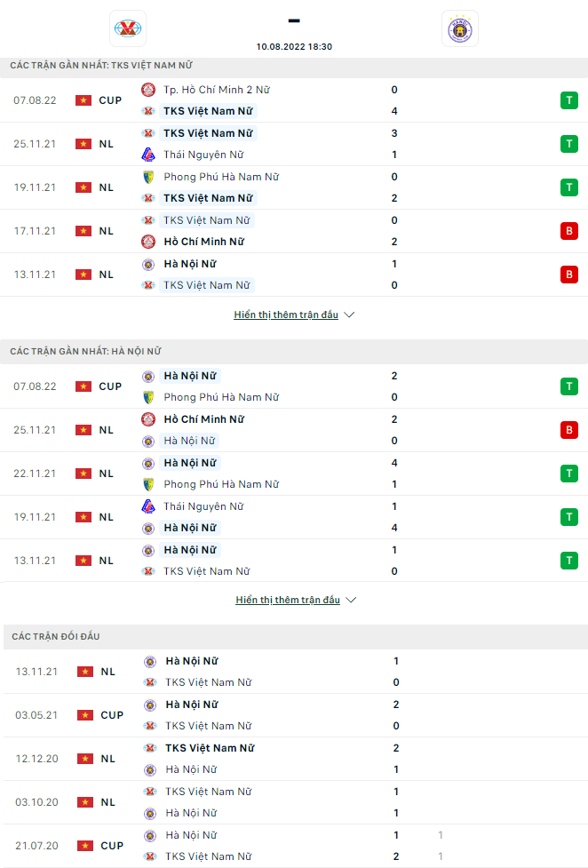Click red B result badge for 17.11.21 match
Viewport: 588px width, 868px height.
568,231
